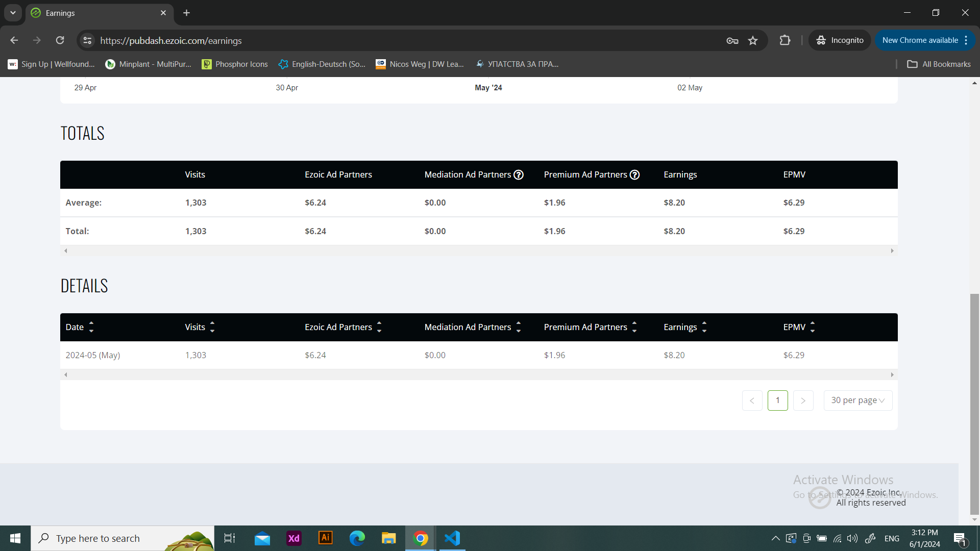Screen dimensions: 980x551
Task: Click the page vertical scrollbar thumb
Action: [x=974, y=404]
